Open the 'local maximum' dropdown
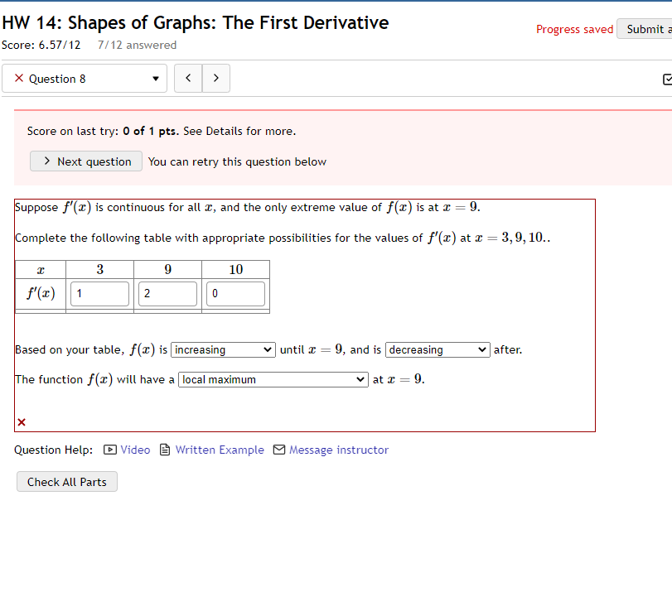Image resolution: width=672 pixels, height=616 pixels. click(272, 379)
